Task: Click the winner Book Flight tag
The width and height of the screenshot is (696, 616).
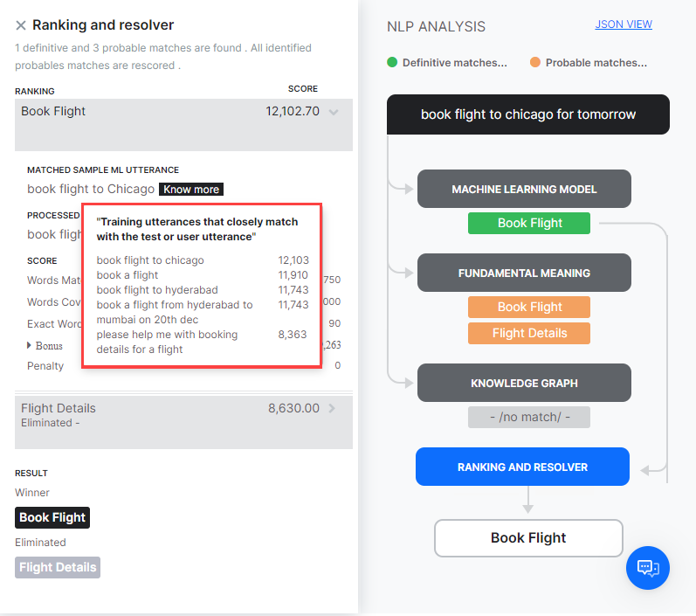Action: tap(52, 517)
